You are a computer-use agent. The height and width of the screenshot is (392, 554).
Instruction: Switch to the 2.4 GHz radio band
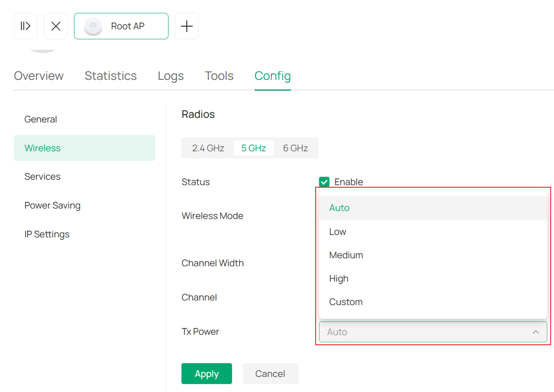click(208, 148)
